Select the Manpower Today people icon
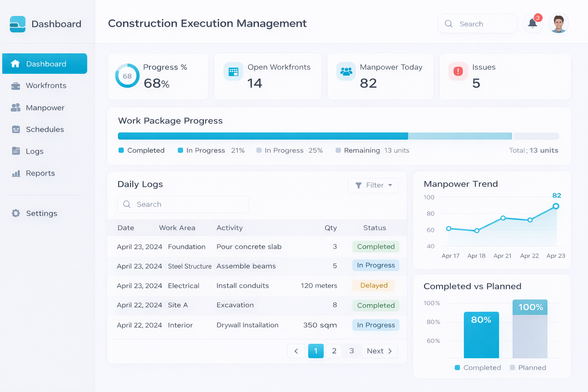 pyautogui.click(x=346, y=71)
